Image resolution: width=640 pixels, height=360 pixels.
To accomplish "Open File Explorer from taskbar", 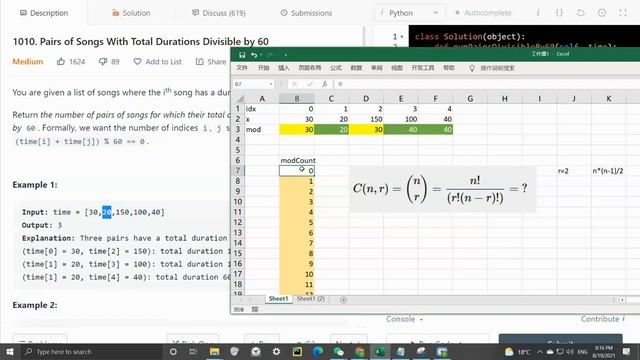I will [214, 351].
